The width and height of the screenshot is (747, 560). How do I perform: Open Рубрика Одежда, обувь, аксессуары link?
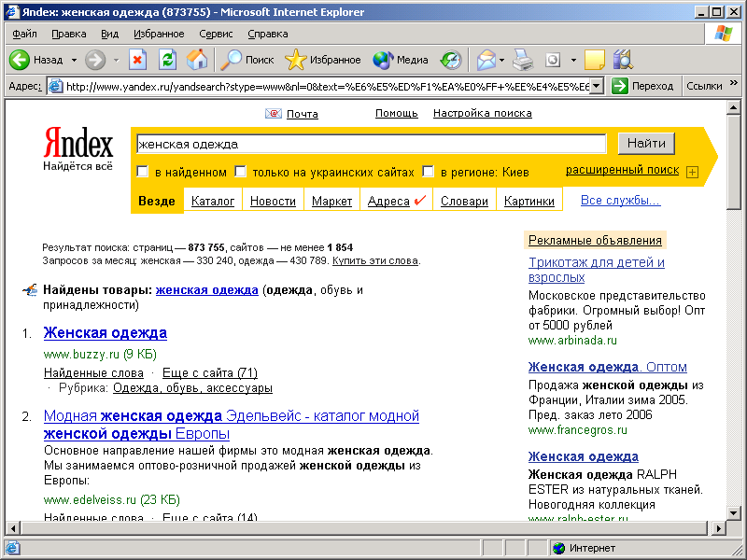tap(192, 388)
